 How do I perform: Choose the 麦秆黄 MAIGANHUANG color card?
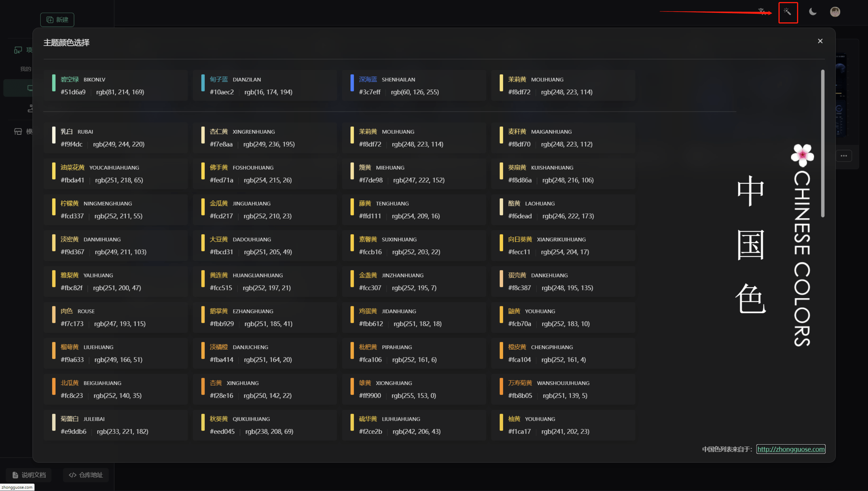pos(563,138)
